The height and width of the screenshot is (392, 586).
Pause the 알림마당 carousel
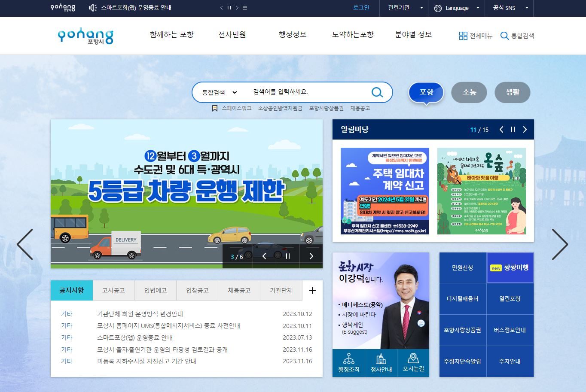click(513, 129)
